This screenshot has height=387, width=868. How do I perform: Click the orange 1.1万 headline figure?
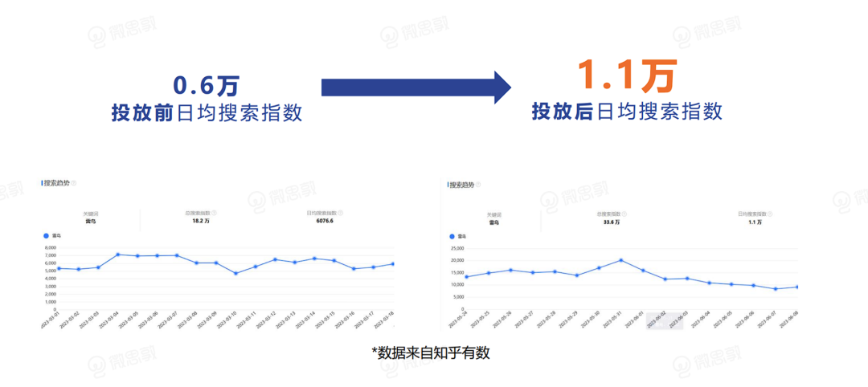(x=626, y=76)
